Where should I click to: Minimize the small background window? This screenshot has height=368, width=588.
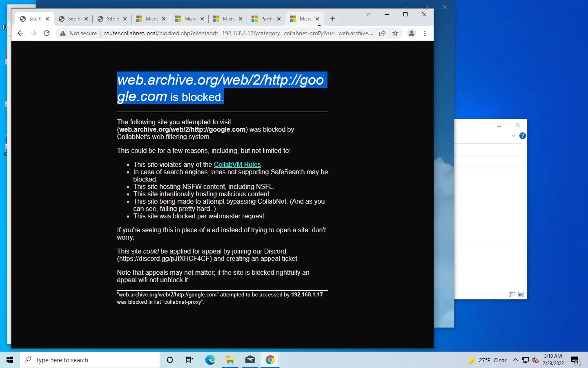pyautogui.click(x=481, y=125)
